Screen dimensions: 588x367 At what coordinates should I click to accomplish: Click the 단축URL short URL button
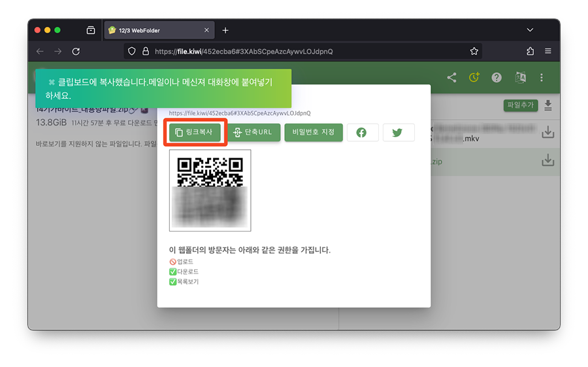253,132
